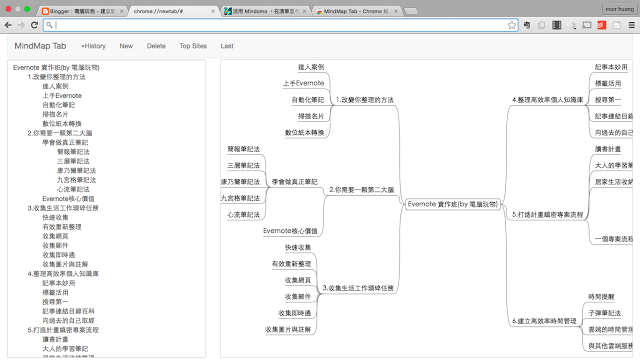Go back with the browser back arrow

(8, 25)
